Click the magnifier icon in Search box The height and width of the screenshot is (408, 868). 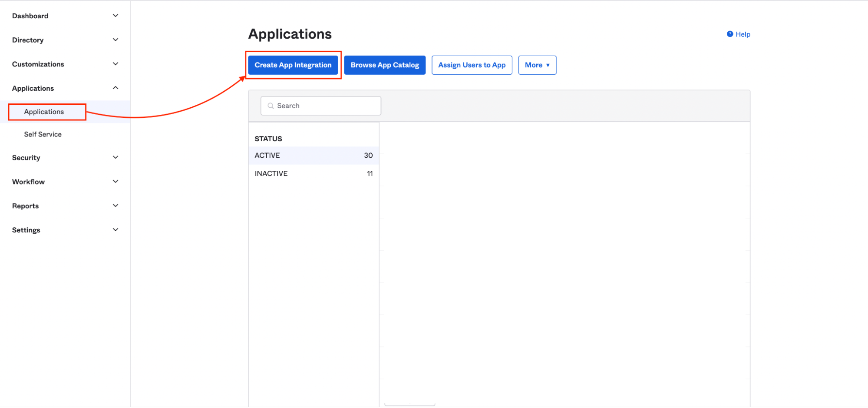(x=271, y=106)
